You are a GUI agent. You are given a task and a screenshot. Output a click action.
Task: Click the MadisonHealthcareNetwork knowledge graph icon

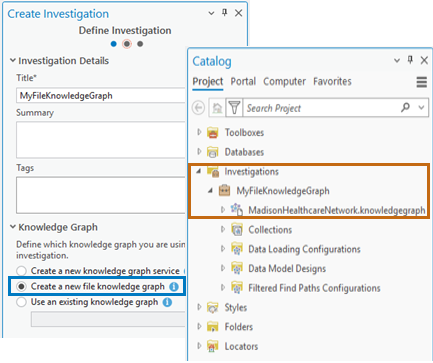[x=237, y=210]
